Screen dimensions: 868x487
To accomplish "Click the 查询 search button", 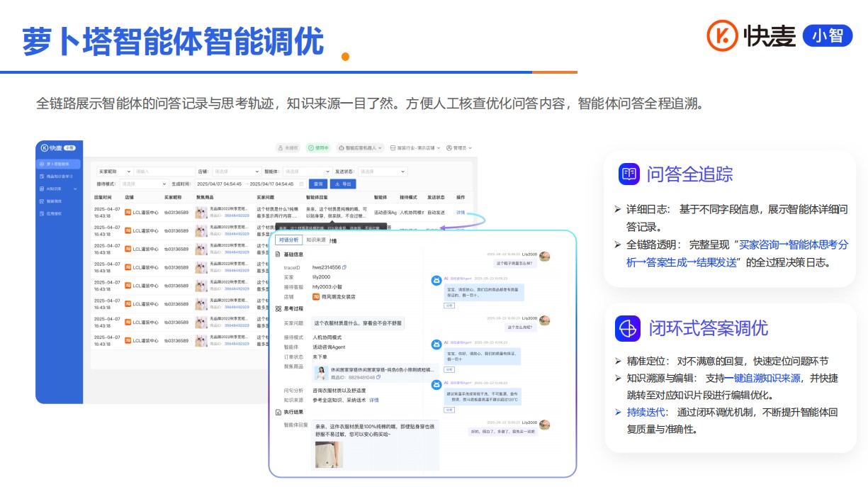I will 318,184.
